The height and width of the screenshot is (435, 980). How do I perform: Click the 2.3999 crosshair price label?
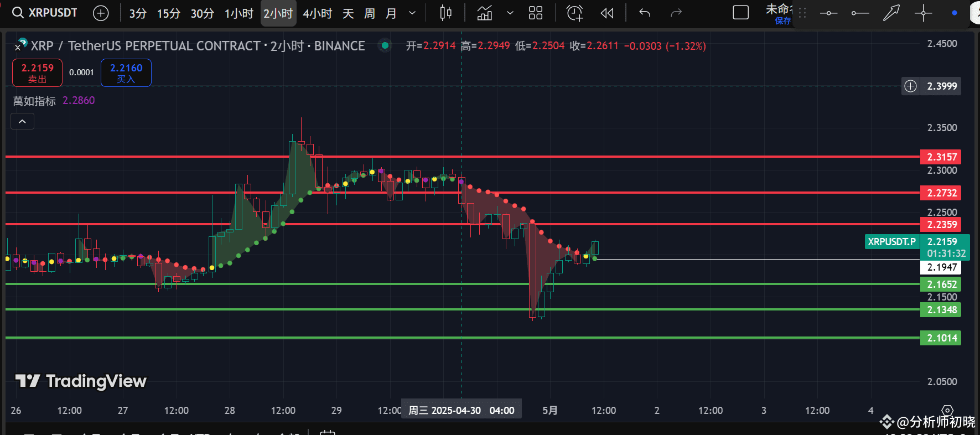coord(942,86)
